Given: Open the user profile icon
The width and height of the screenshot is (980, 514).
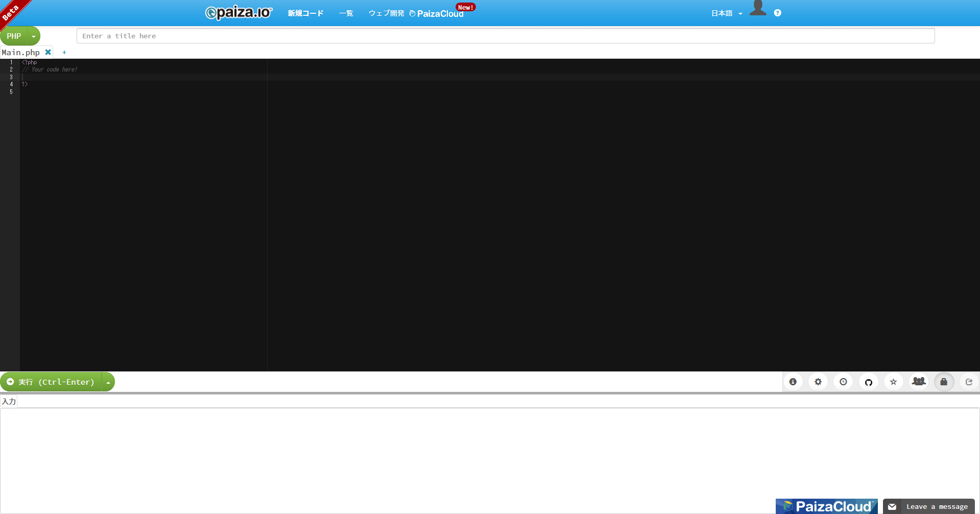Looking at the screenshot, I should pos(758,9).
